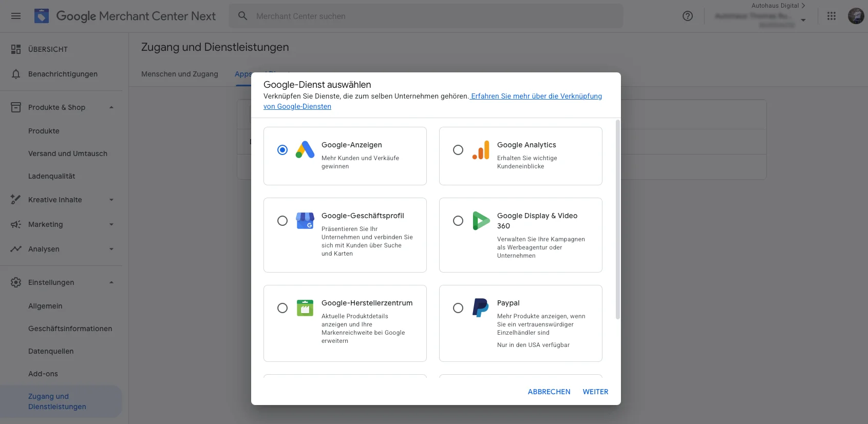This screenshot has height=424, width=868.
Task: Expand the Kreative Inhalte menu
Action: tap(111, 200)
